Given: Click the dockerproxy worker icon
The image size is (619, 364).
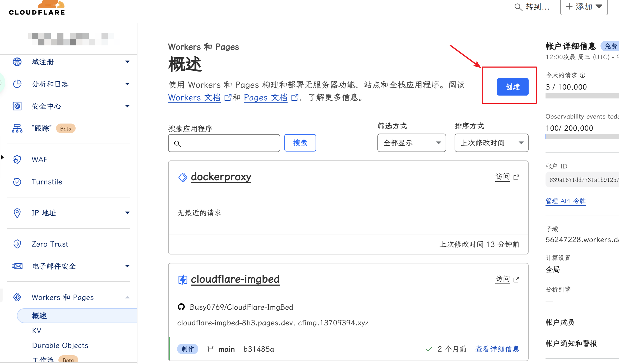Looking at the screenshot, I should pos(183,177).
